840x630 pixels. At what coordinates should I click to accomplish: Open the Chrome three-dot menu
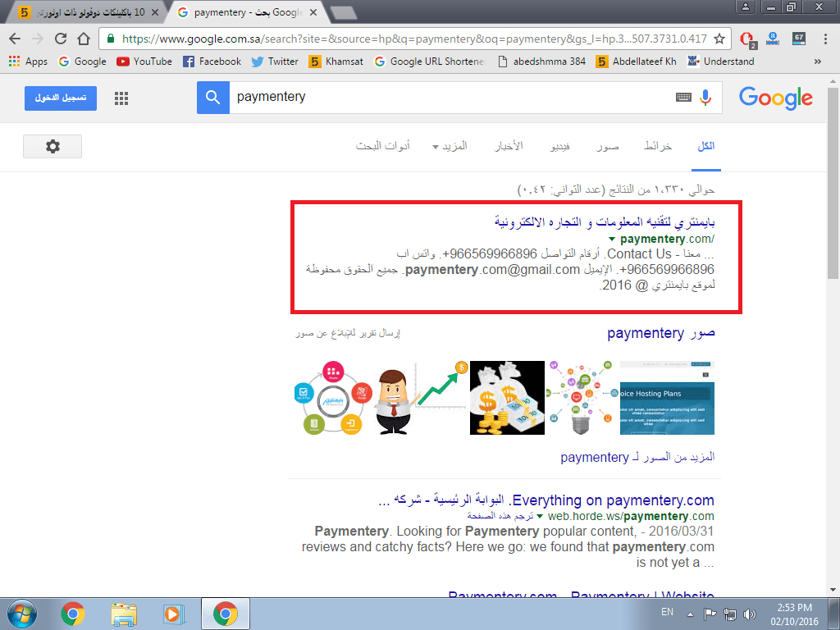coord(825,39)
